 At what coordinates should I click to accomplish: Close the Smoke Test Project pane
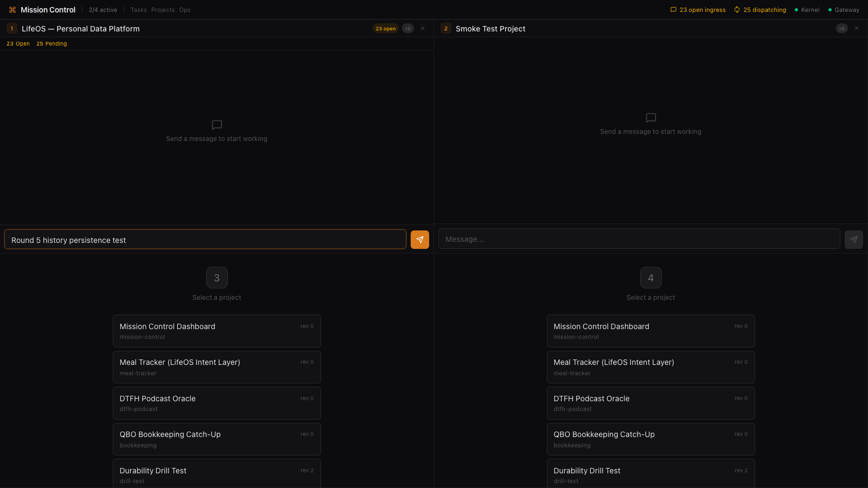point(857,29)
